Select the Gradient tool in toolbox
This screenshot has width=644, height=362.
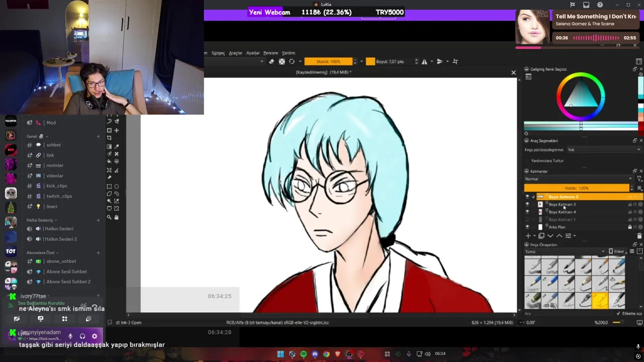tap(109, 146)
